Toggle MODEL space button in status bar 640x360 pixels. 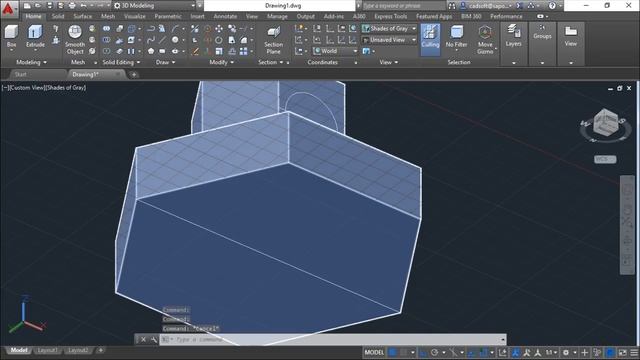(x=374, y=352)
